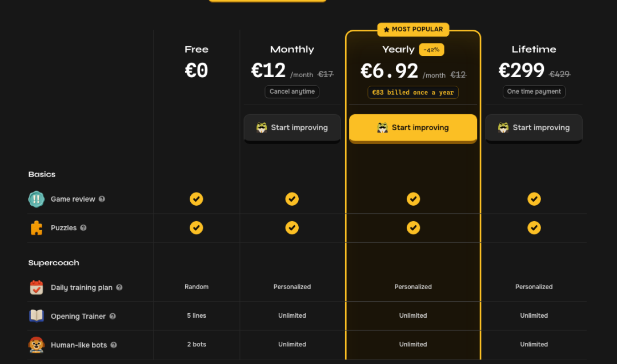Click the €83 billed once a year note
This screenshot has height=364, width=617.
tap(413, 93)
